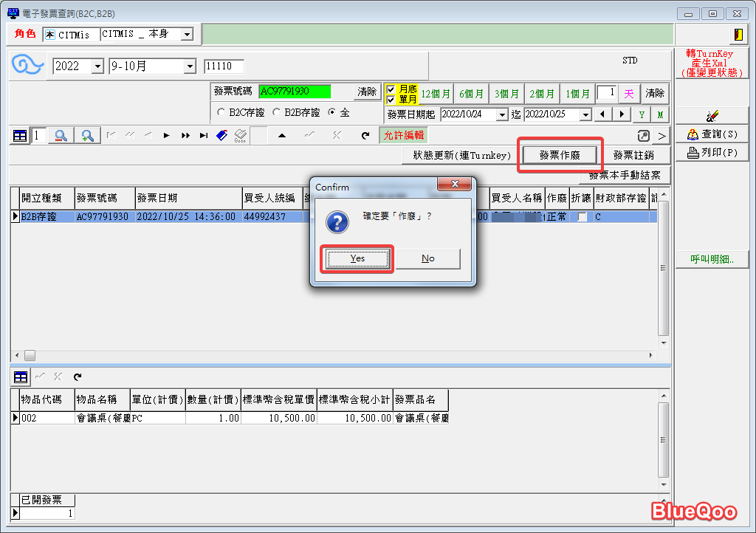Click the 發票號碼 green input field
756x533 pixels.
point(295,92)
